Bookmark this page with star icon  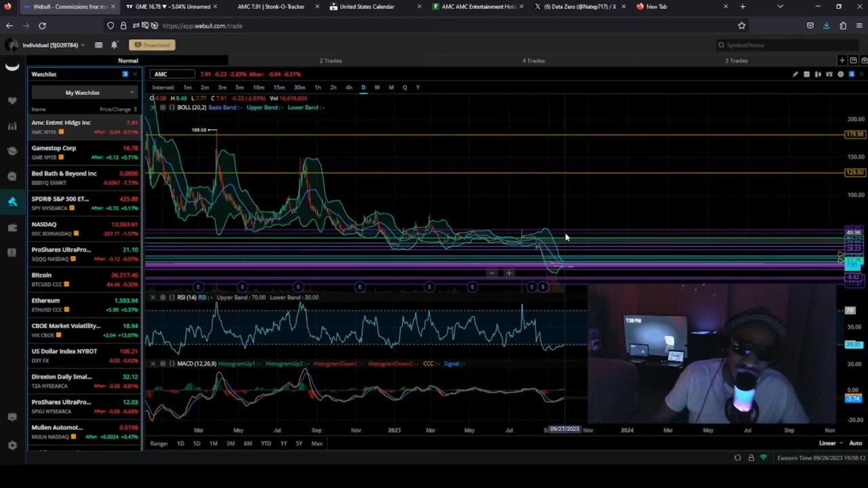pos(742,26)
